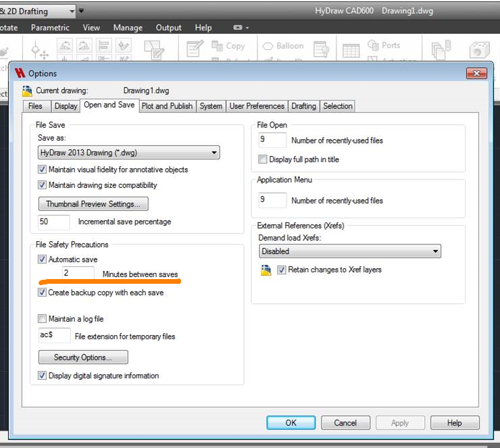Click the drawing file icon beside Current drawing
Viewport: 500px width, 448px height.
point(27,91)
